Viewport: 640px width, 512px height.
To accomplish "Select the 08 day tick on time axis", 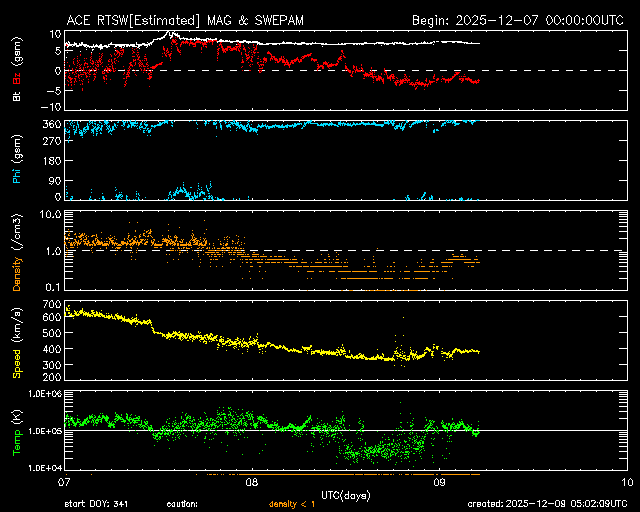I will [x=251, y=482].
